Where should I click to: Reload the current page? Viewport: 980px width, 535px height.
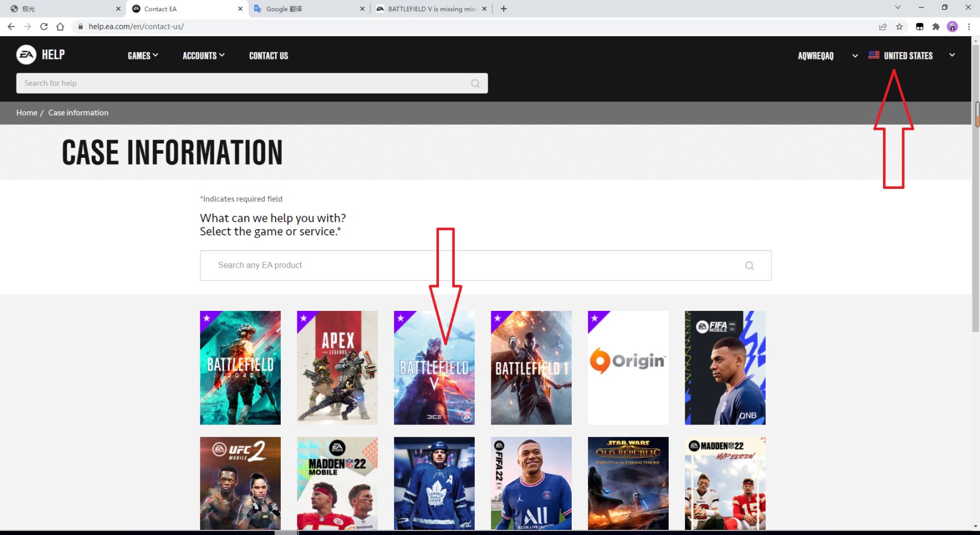[44, 27]
